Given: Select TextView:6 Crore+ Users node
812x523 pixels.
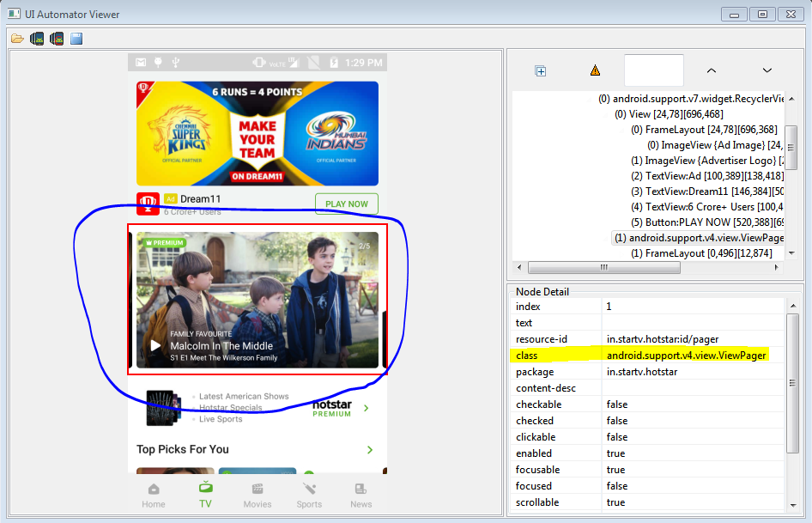Looking at the screenshot, I should coord(707,207).
